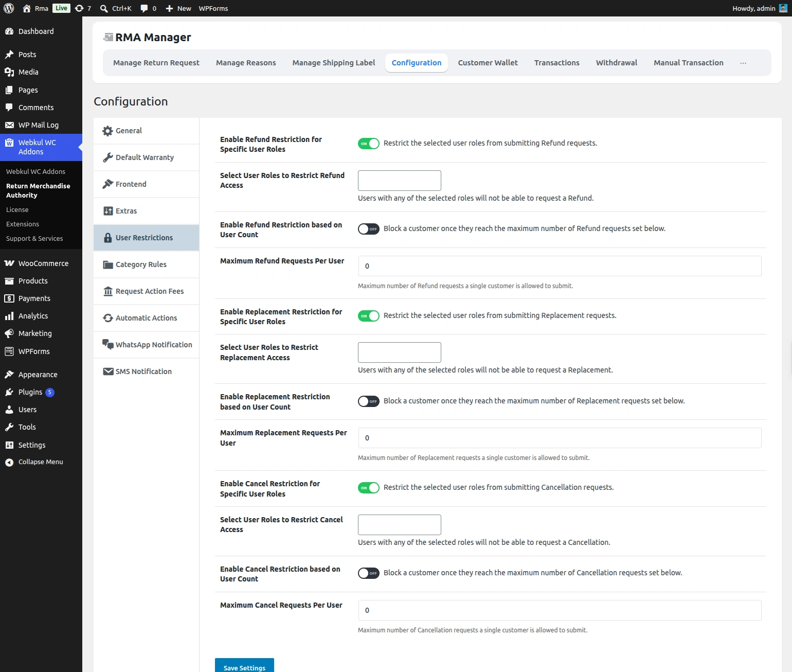
Task: Go to the Customer Wallet tab
Action: point(488,63)
